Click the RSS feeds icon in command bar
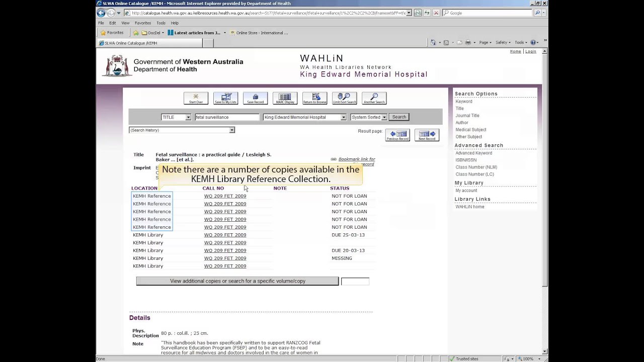This screenshot has height=362, width=644. (x=446, y=43)
